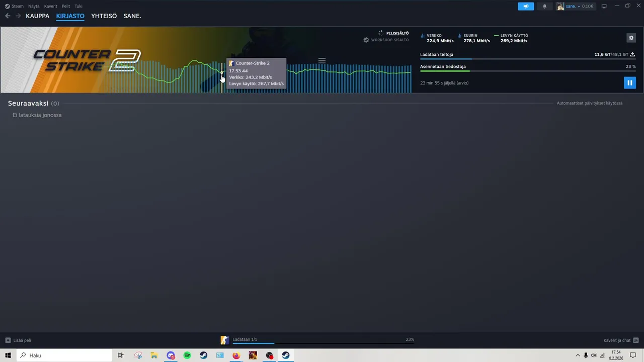Image resolution: width=644 pixels, height=362 pixels.
Task: Click the Asennetaan tiedostoja progress bar
Action: 528,71
